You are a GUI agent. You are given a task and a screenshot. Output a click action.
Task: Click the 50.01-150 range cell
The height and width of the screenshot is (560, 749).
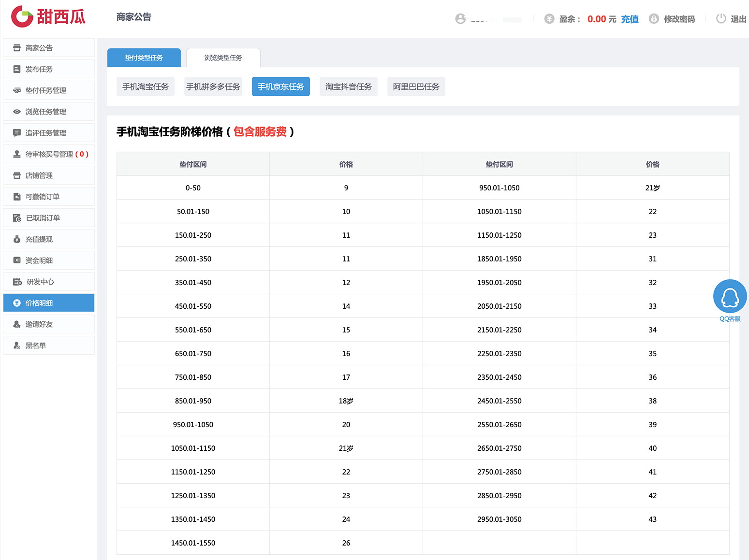click(193, 212)
